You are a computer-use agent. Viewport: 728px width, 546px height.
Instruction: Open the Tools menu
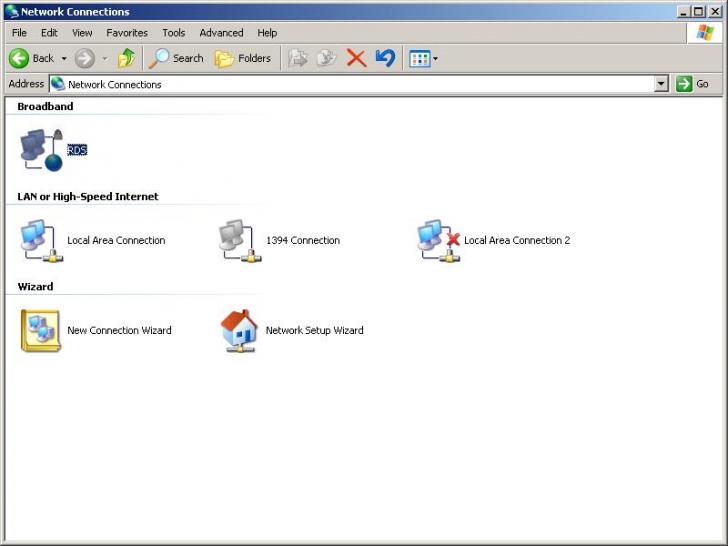174,33
